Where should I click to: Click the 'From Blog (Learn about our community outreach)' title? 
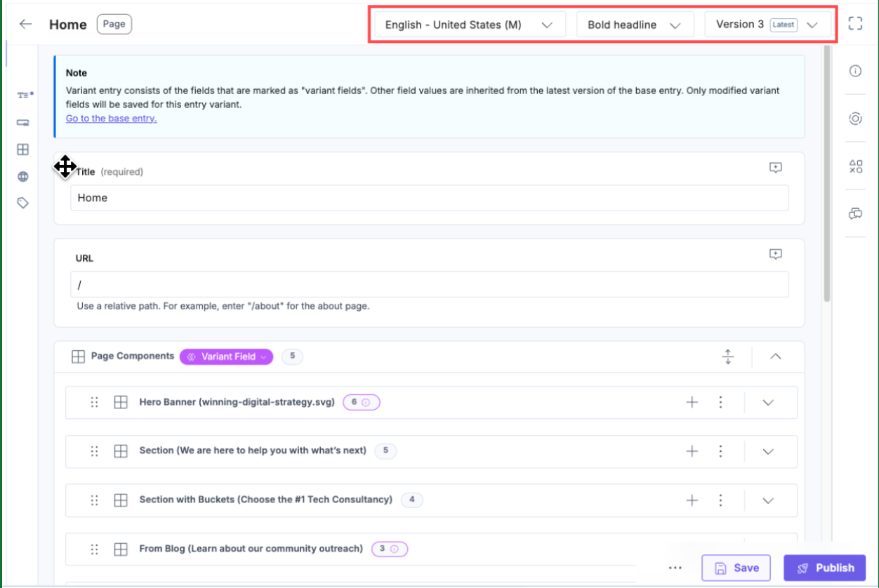point(251,548)
